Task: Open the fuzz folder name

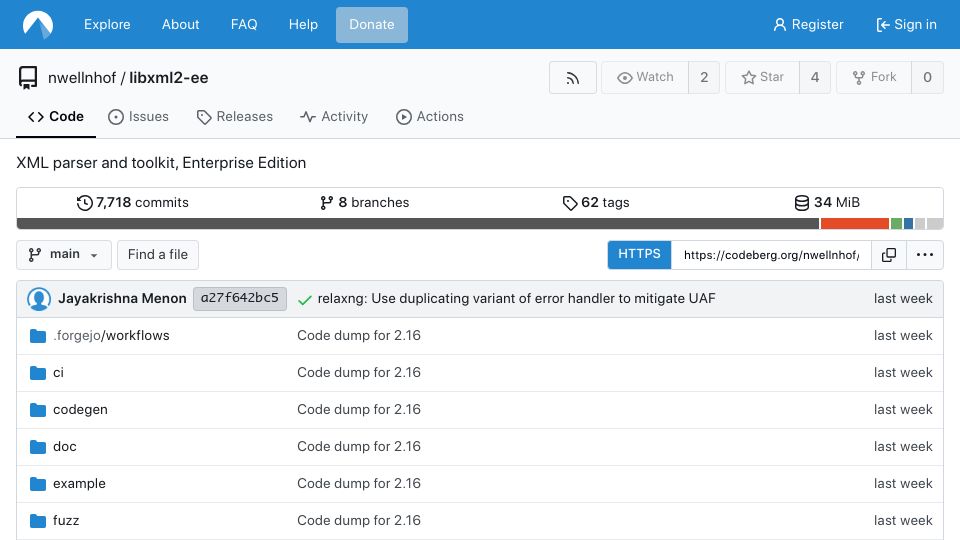Action: tap(66, 520)
